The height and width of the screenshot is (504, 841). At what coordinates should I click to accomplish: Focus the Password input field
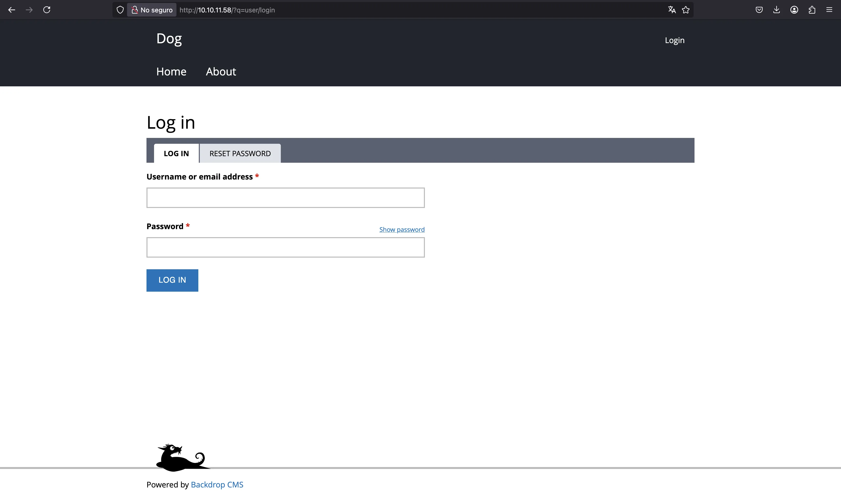(285, 247)
